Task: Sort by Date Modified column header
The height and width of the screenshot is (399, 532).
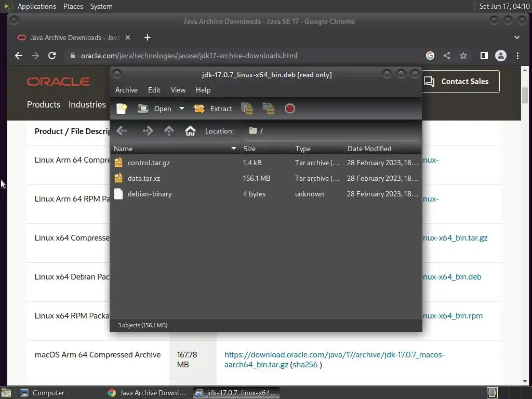Action: tap(383, 149)
